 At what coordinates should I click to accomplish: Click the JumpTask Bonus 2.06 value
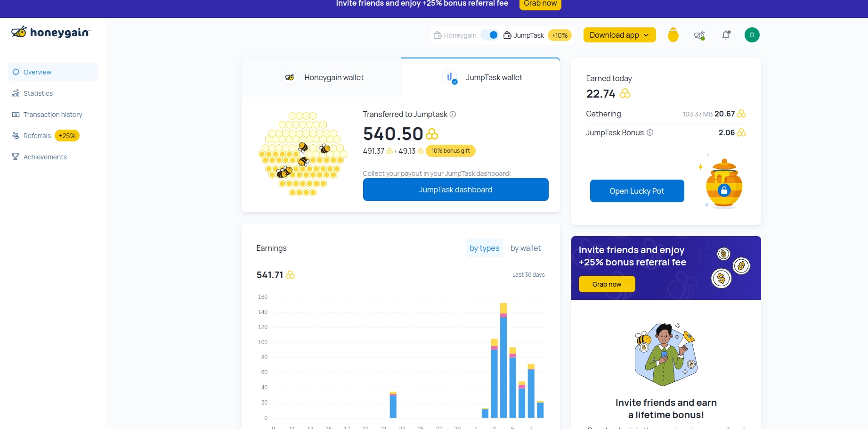726,132
